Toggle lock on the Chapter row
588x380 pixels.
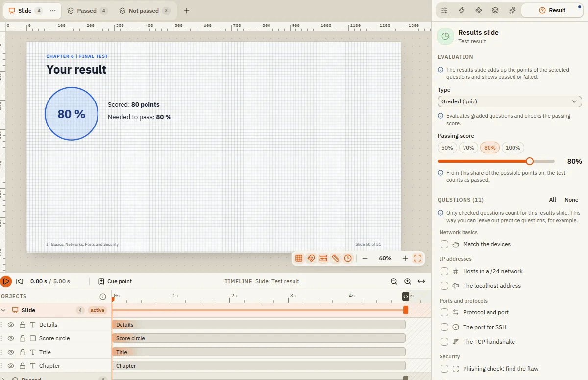23,366
